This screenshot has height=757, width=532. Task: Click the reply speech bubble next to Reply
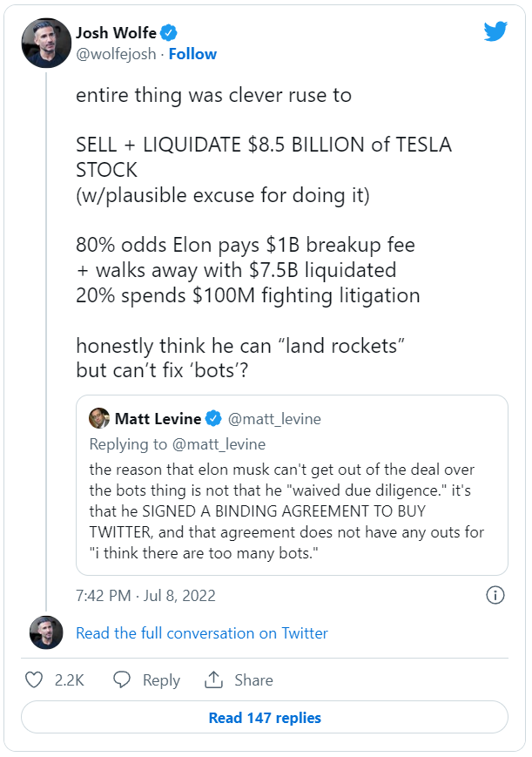(x=122, y=680)
